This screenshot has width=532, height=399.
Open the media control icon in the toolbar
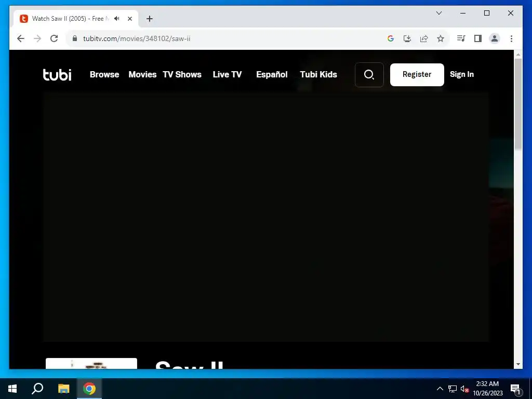461,38
